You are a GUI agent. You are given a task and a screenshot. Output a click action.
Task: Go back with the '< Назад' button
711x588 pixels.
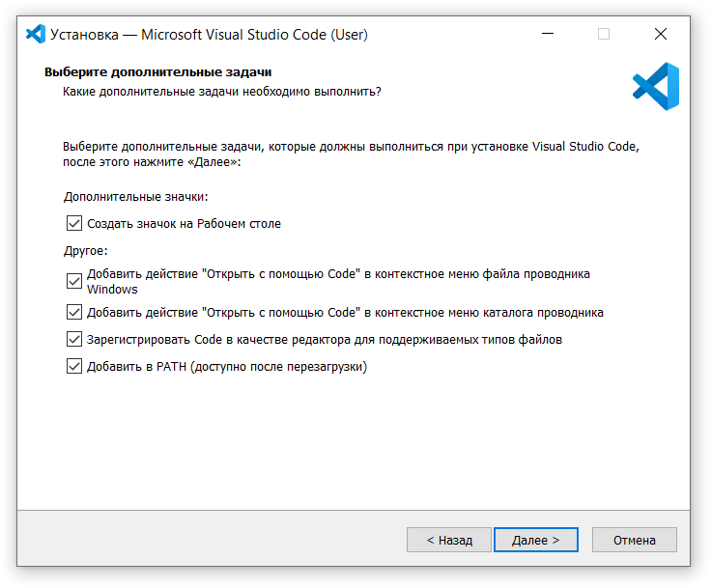448,540
